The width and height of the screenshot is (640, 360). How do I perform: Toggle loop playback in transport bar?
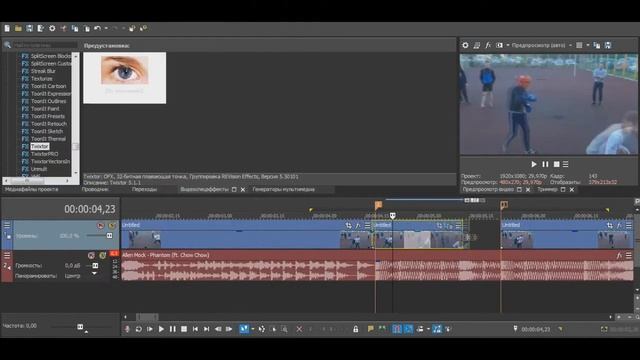[138, 329]
